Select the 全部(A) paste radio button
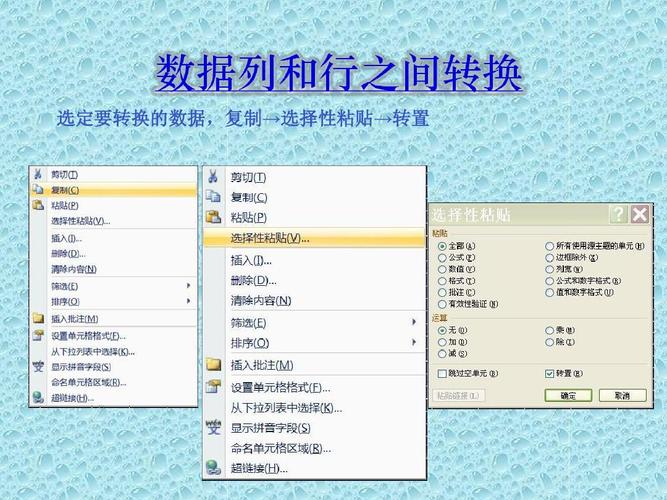This screenshot has height=500, width=667. point(442,246)
